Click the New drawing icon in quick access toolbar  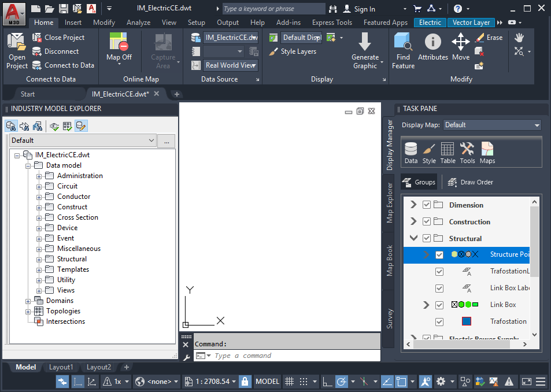point(35,9)
